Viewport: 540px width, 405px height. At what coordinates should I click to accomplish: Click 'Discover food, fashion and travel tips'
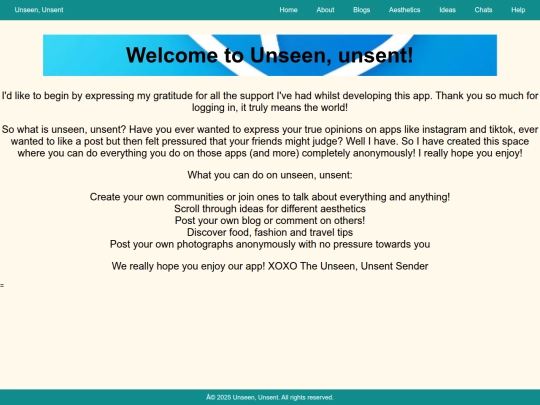pos(270,232)
